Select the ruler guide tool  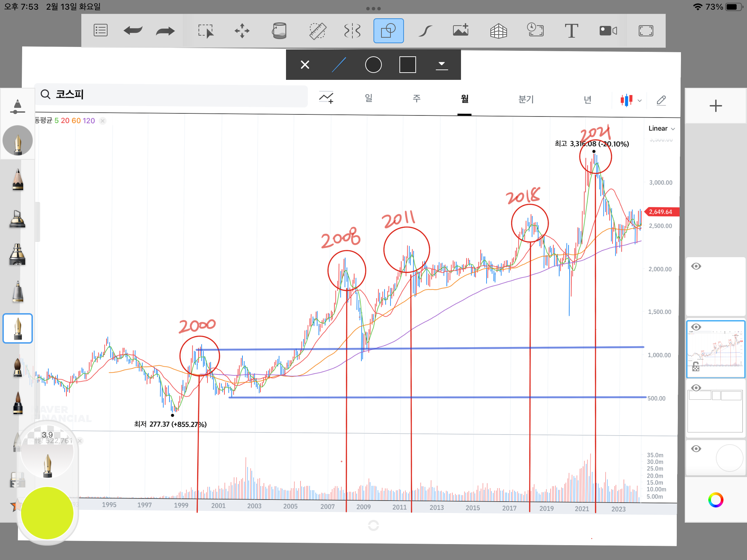pyautogui.click(x=317, y=31)
